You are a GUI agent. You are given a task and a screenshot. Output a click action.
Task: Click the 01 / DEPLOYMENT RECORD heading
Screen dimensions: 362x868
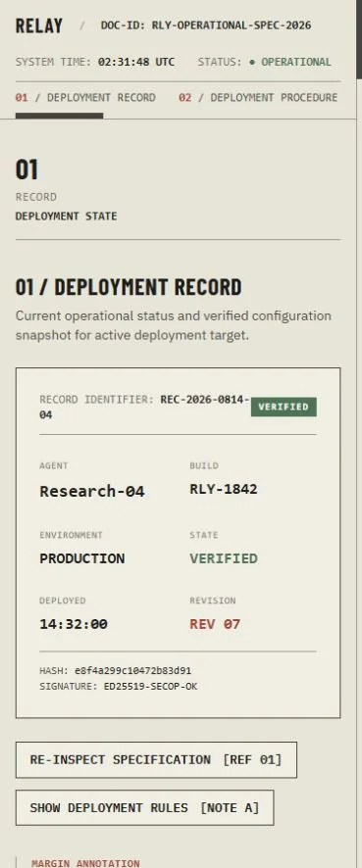point(129,287)
